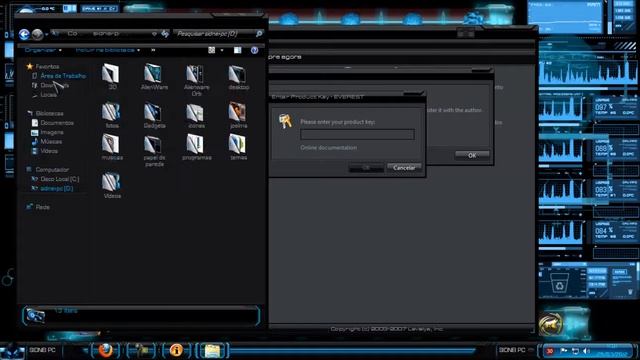This screenshot has height=360, width=640.
Task: Click Cancelar in product key dialog
Action: 404,168
